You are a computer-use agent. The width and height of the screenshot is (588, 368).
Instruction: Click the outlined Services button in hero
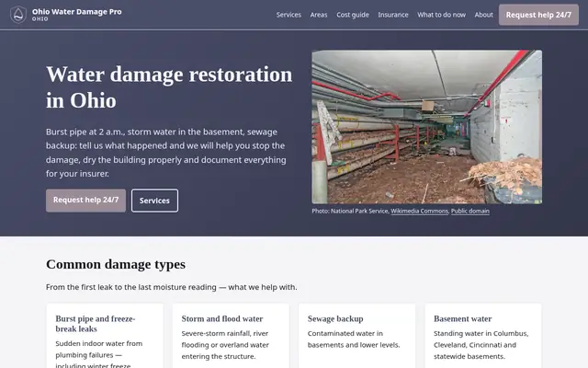[154, 201]
